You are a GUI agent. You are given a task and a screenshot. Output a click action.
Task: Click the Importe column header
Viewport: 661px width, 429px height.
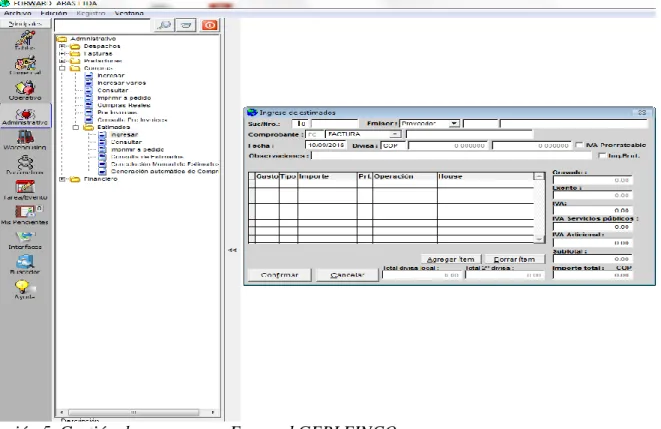(x=327, y=176)
